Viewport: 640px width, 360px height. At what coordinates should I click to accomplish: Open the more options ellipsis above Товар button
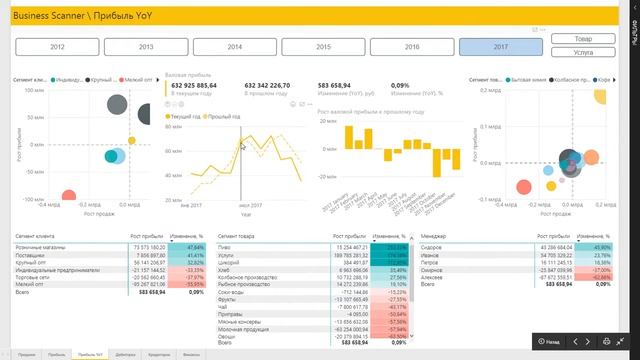coord(543,30)
